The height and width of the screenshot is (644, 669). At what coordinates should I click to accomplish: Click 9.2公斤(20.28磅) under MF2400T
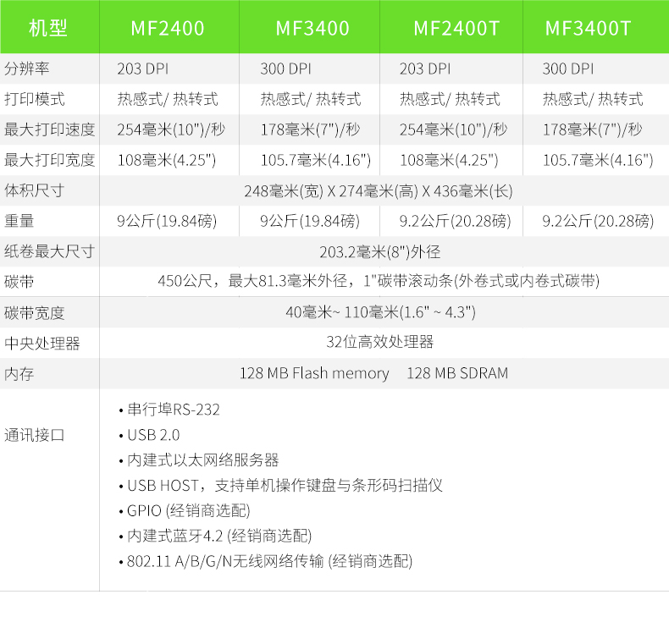point(456,222)
